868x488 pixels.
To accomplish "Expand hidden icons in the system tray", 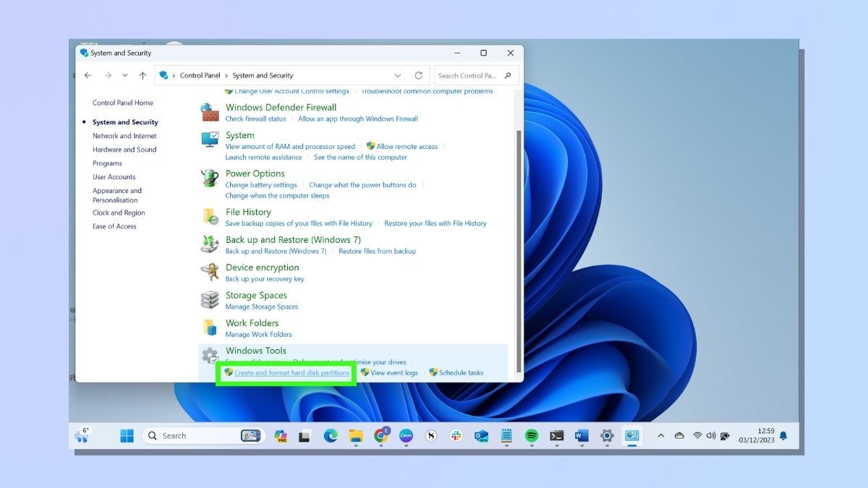I will click(x=660, y=435).
